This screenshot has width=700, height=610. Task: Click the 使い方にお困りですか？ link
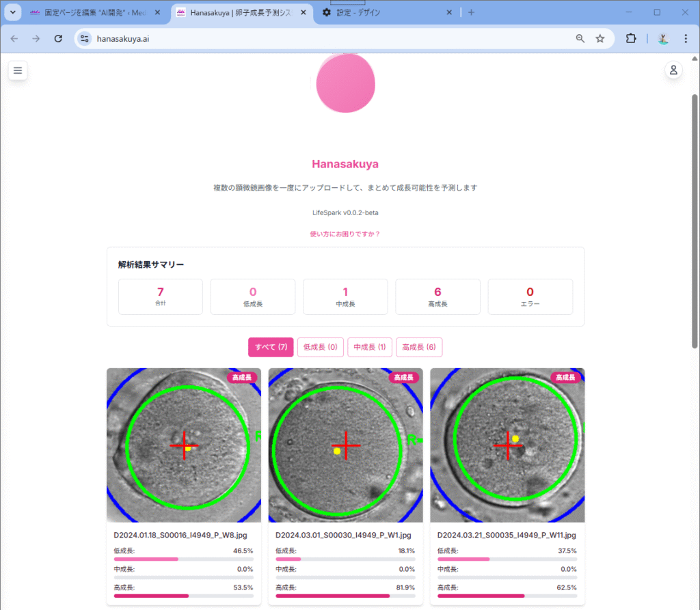(345, 234)
